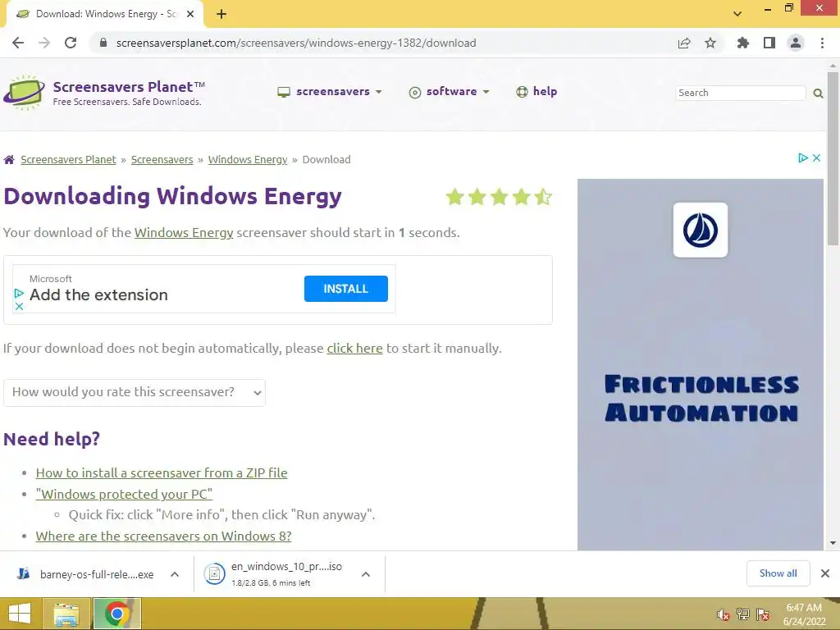840x630 pixels.
Task: Click the AdChoices triangle in Microsoft ad
Action: (x=19, y=293)
